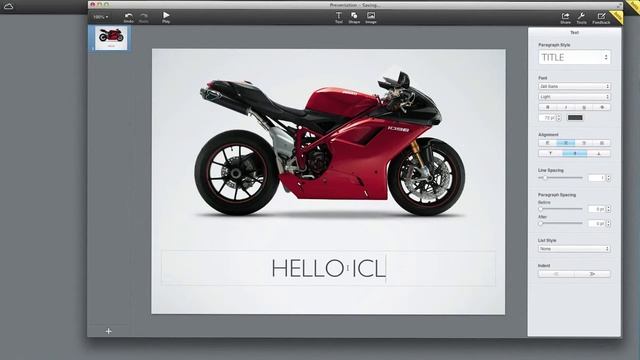Insert an Image from toolbar
Image resolution: width=640 pixels, height=360 pixels.
[x=371, y=17]
